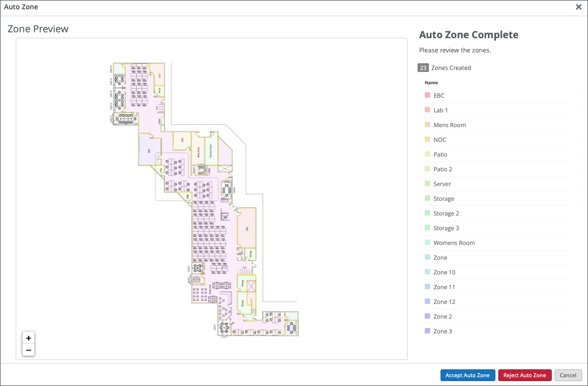
Task: Click the EBC zone color swatch
Action: pos(427,96)
